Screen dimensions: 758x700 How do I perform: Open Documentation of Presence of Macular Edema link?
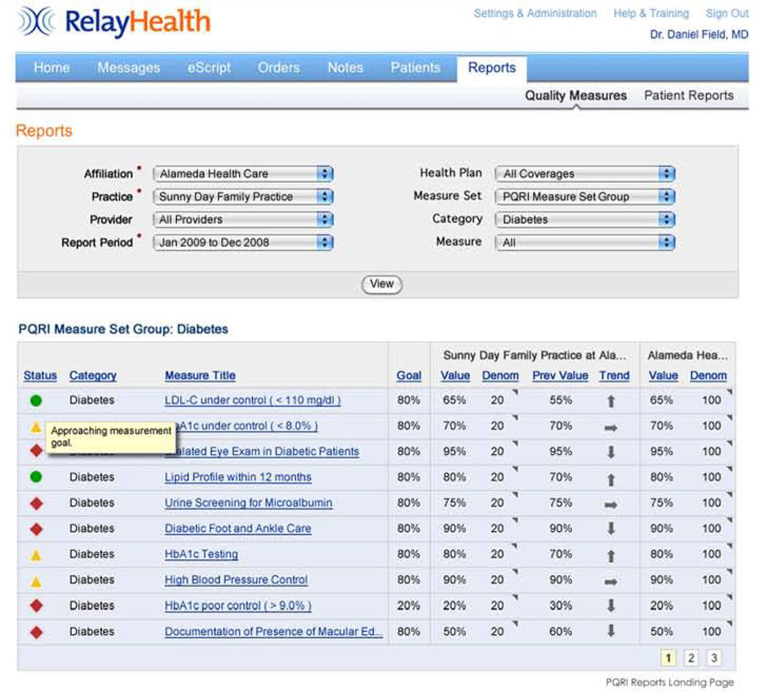tap(274, 631)
